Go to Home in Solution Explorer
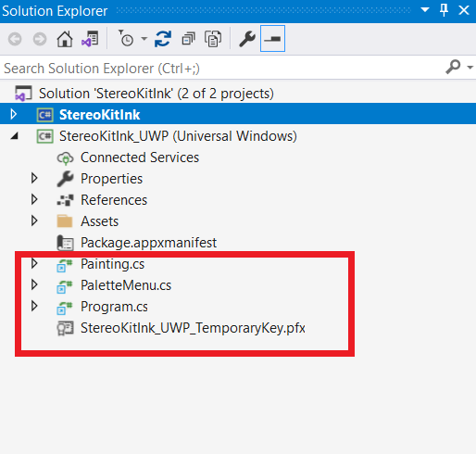The height and width of the screenshot is (454, 476). coord(65,39)
